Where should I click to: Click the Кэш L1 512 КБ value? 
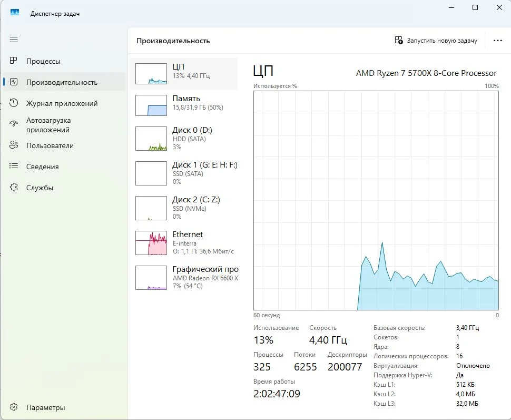click(x=465, y=385)
